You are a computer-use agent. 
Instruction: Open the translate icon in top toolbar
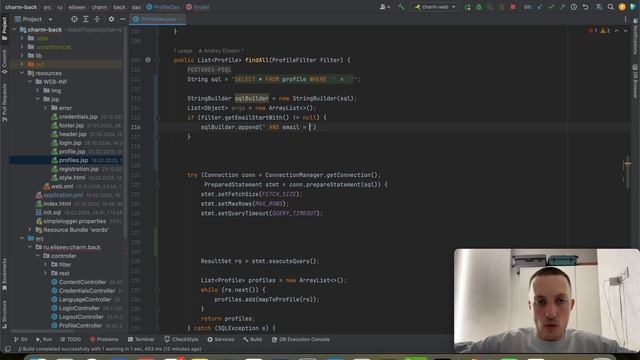[599, 7]
